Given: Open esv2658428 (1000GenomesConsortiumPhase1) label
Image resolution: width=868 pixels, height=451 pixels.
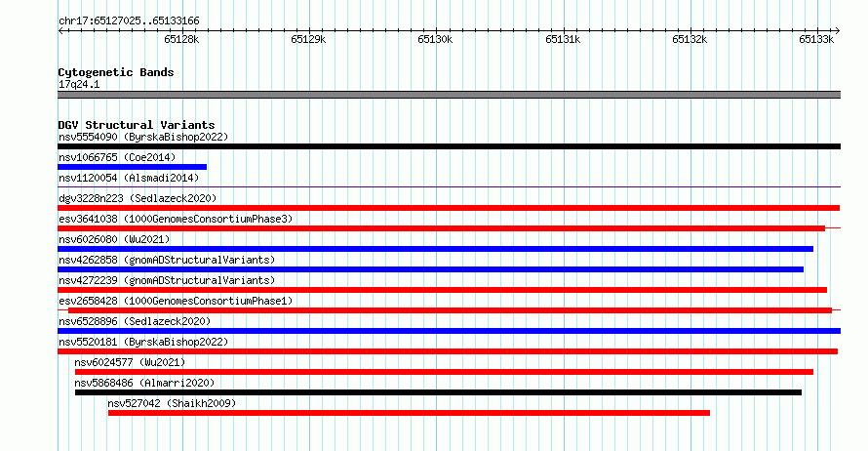Looking at the screenshot, I should pyautogui.click(x=176, y=301).
